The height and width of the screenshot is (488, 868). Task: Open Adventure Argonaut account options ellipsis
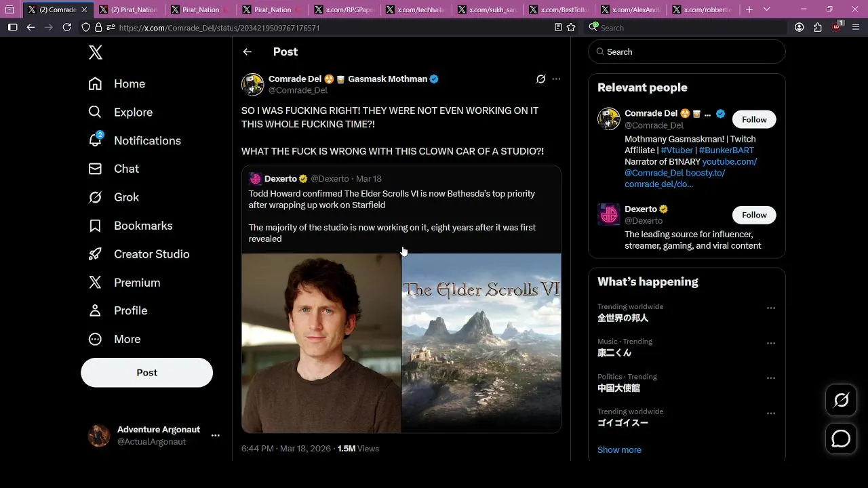click(216, 435)
